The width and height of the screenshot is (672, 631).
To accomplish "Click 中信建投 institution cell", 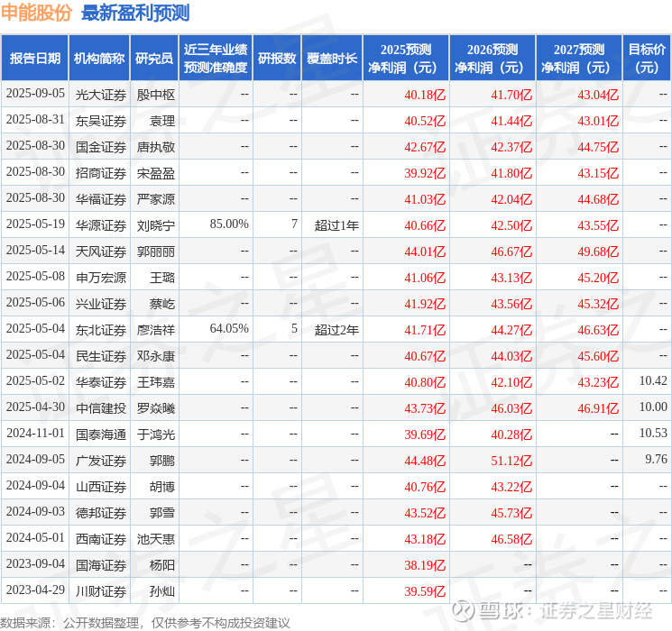I will [x=101, y=408].
